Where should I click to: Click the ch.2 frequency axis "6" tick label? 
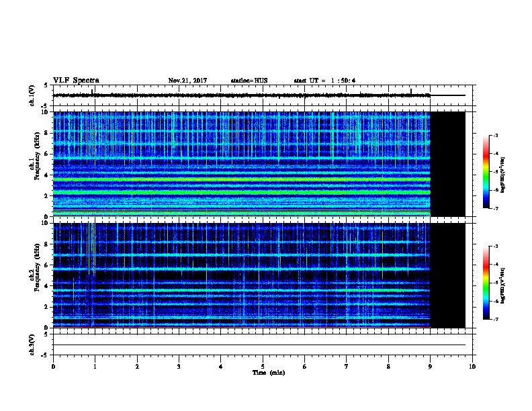46,265
